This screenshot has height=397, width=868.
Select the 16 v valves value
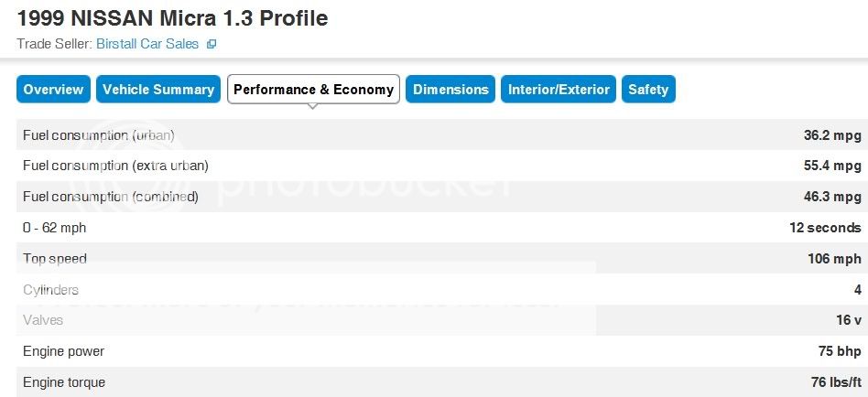(x=849, y=319)
